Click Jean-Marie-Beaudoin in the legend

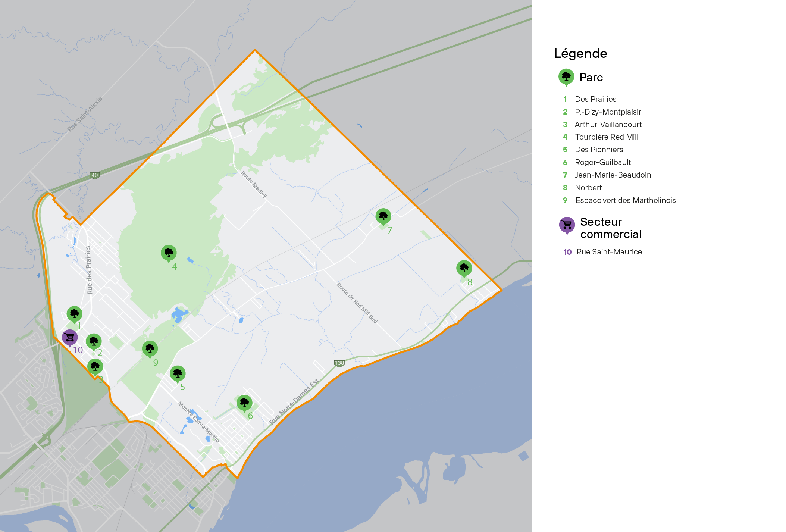point(613,175)
